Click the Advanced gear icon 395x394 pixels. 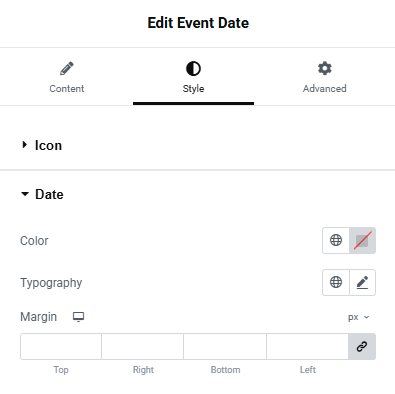coord(325,68)
